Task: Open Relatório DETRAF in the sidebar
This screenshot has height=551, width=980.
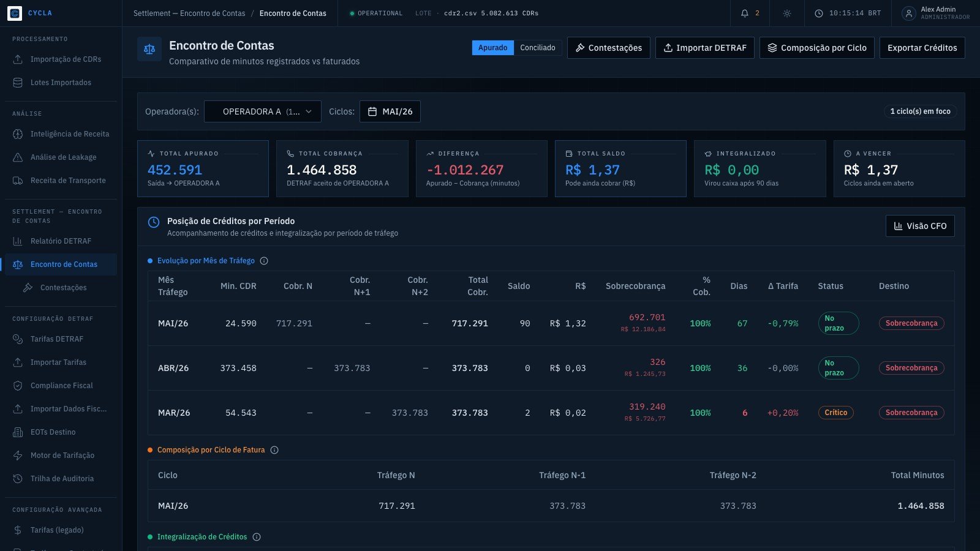Action: [x=61, y=241]
